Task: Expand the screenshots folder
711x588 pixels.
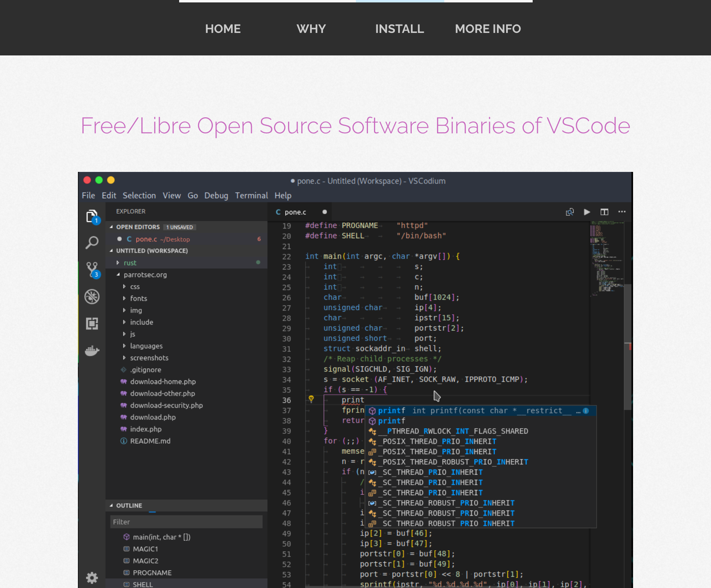Action: pyautogui.click(x=124, y=358)
